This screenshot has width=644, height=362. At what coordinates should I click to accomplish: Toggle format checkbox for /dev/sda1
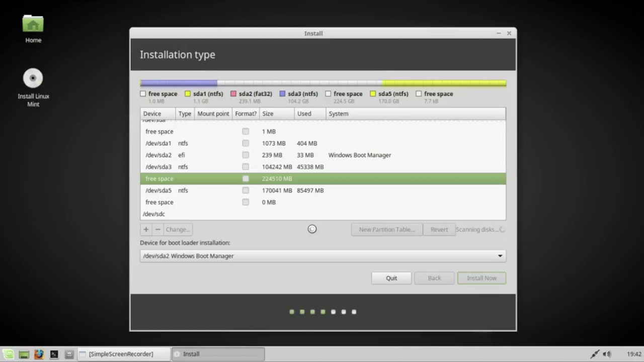(246, 143)
